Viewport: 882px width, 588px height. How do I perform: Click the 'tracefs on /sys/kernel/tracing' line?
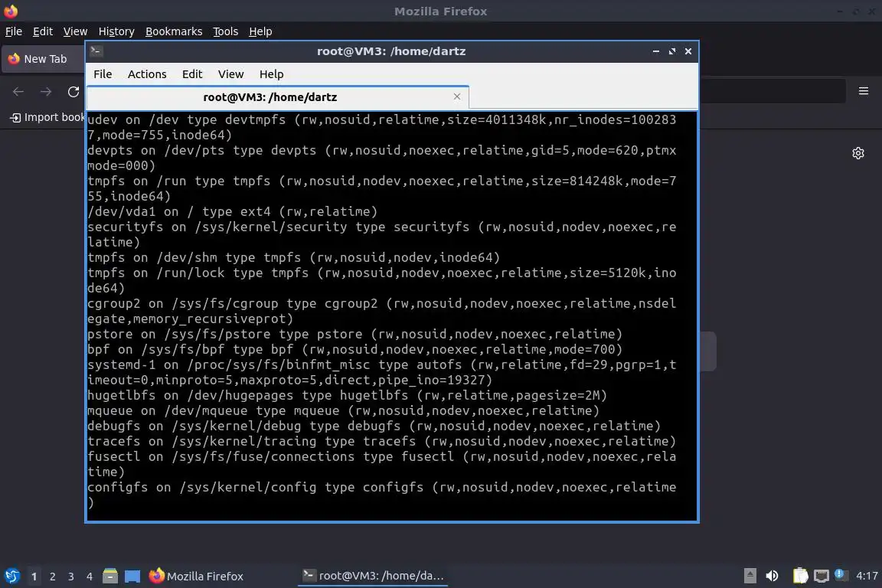(x=381, y=441)
